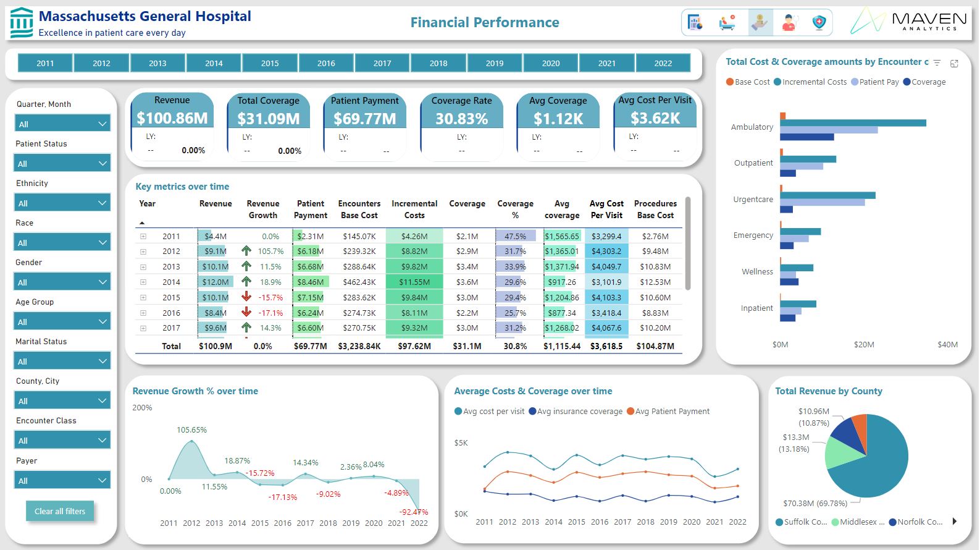This screenshot has height=550, width=980.
Task: Open the Age Group dropdown
Action: click(x=62, y=321)
